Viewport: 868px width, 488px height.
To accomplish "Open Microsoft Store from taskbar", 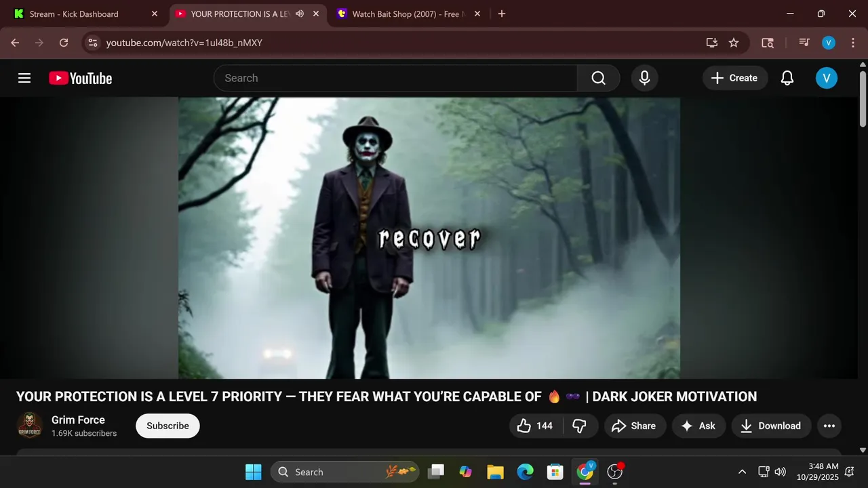I will (x=555, y=472).
